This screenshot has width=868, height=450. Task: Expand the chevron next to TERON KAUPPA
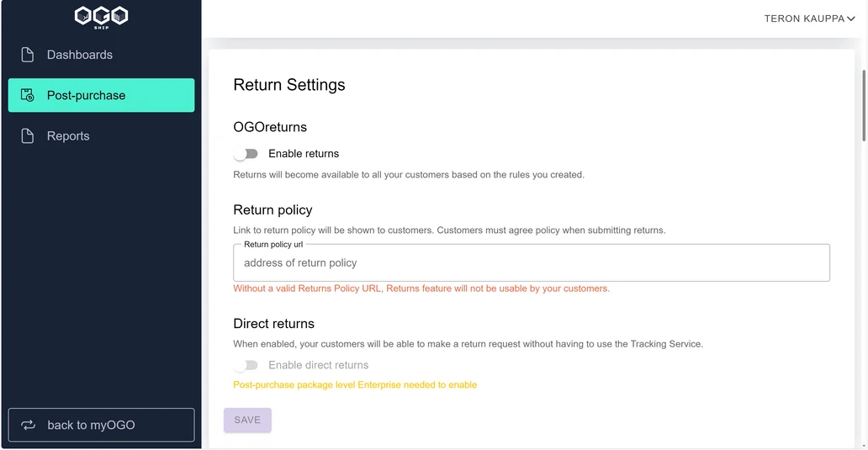click(x=851, y=19)
